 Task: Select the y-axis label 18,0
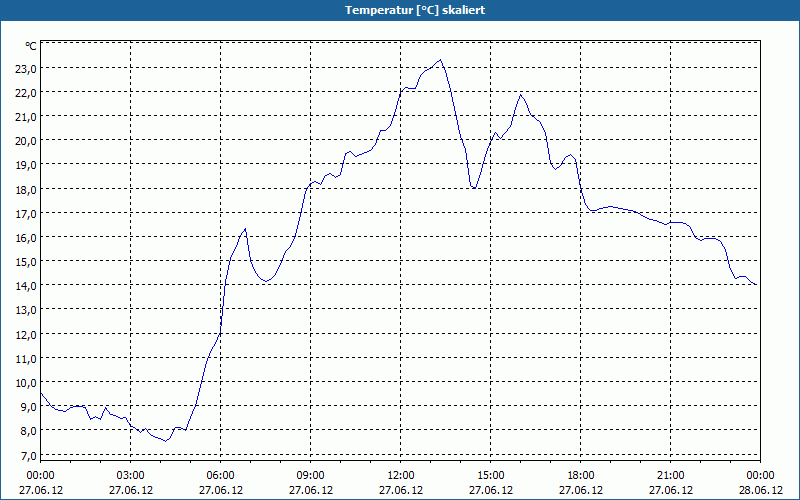tap(26, 189)
